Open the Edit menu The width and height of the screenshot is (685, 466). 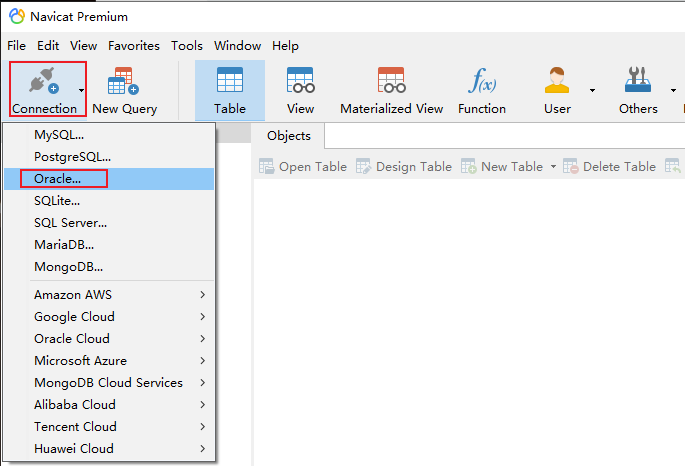click(x=48, y=45)
